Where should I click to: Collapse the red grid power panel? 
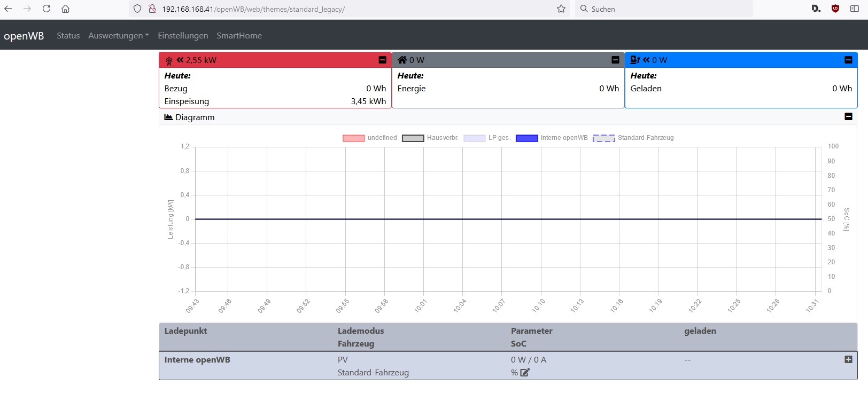pos(383,60)
